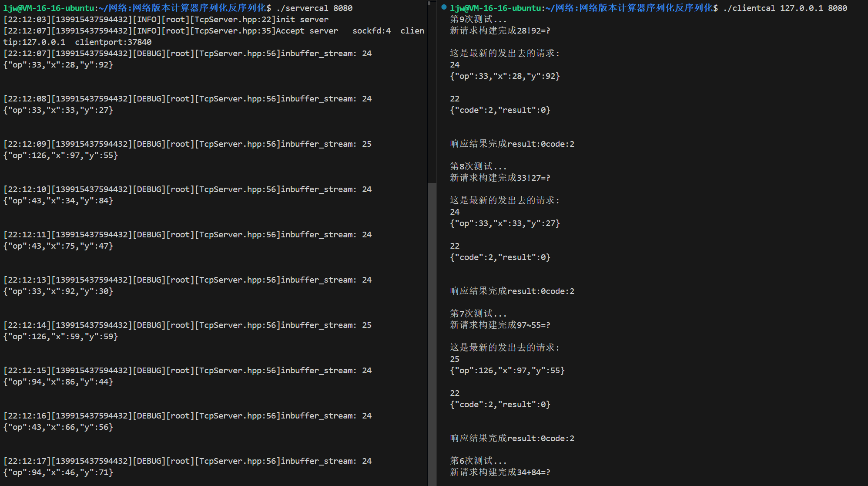Click the 第9次测试 line in client output
Screen dimensions: 868x486
point(478,20)
